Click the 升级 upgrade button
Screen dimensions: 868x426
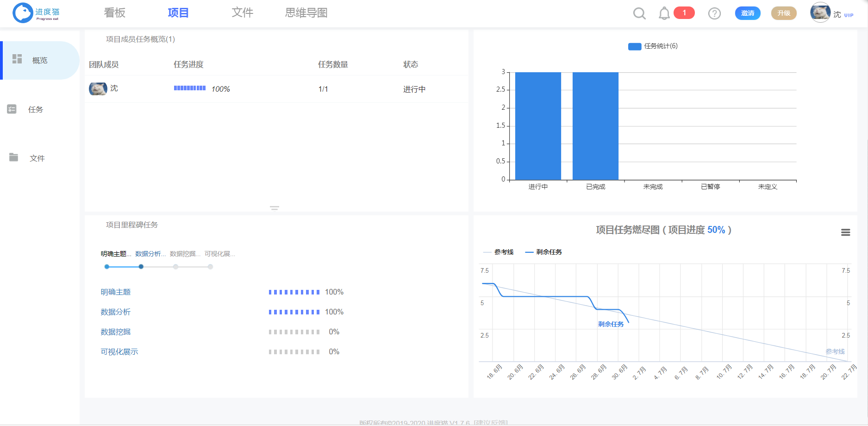[x=784, y=13]
